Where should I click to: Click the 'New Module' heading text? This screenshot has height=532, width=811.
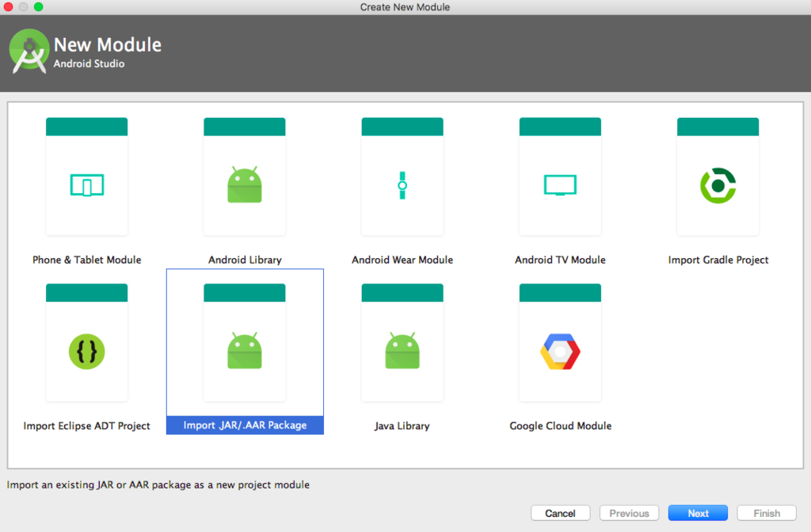[108, 44]
